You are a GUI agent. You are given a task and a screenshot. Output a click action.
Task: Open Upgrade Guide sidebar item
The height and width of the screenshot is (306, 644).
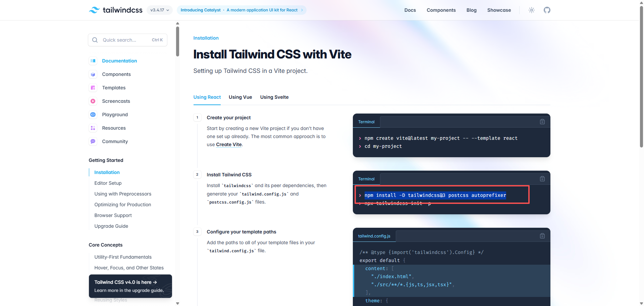111,226
